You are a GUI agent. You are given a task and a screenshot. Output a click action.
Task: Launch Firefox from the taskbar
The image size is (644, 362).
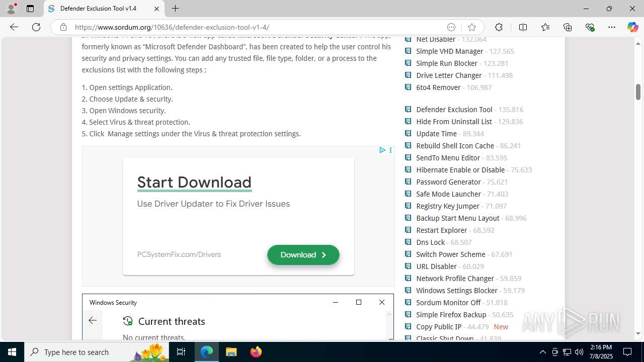pos(256,352)
